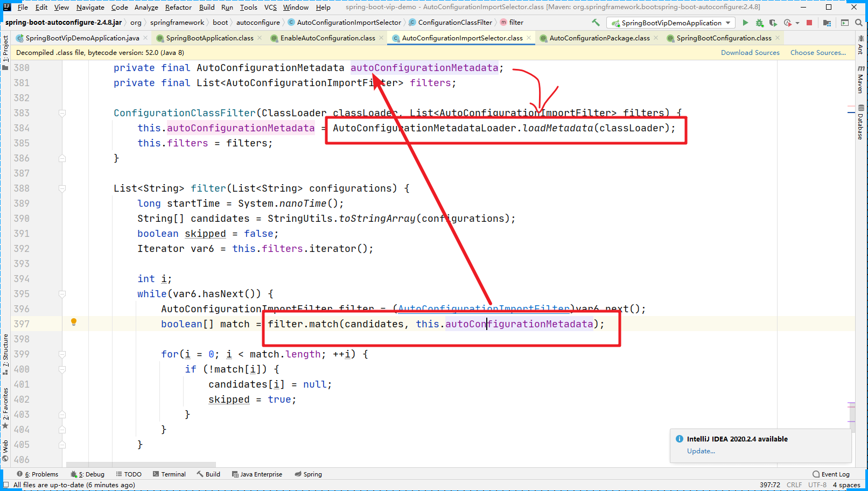The height and width of the screenshot is (491, 868).
Task: Open the Maven tool window
Action: tap(860, 80)
